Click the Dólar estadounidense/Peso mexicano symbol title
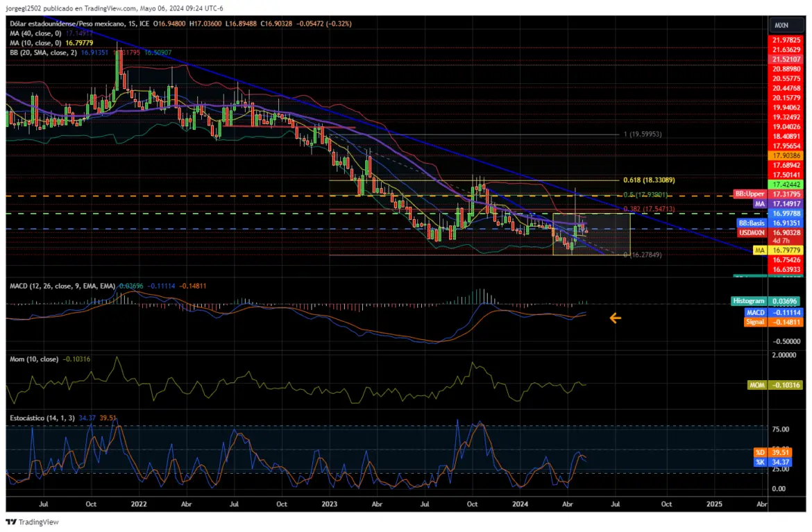812x532 pixels. point(68,24)
